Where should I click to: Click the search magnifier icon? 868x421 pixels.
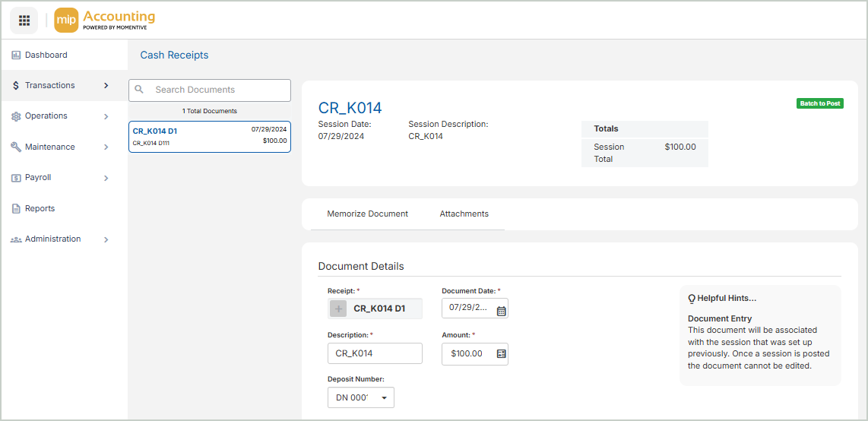pos(139,90)
